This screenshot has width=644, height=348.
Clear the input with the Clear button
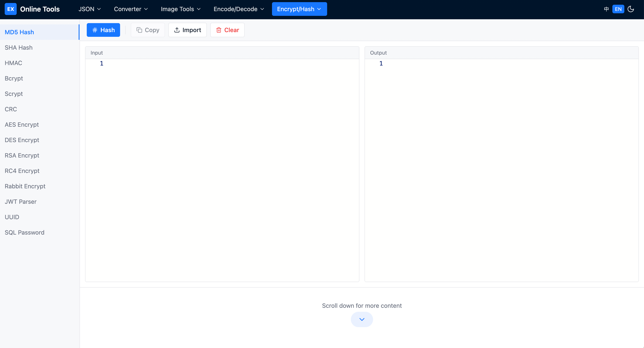227,30
